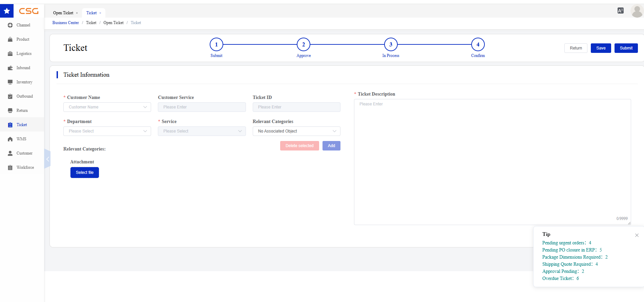The height and width of the screenshot is (302, 644).
Task: Click the Ticket sidebar icon
Action: point(10,125)
